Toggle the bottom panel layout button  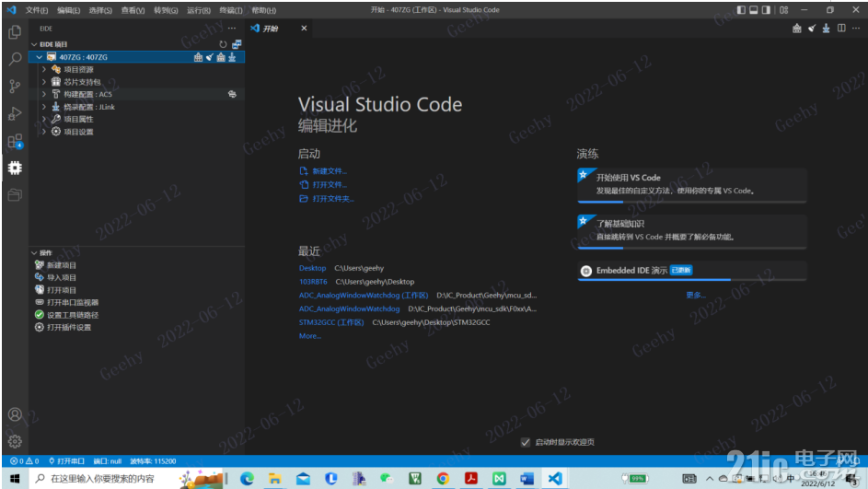(754, 10)
